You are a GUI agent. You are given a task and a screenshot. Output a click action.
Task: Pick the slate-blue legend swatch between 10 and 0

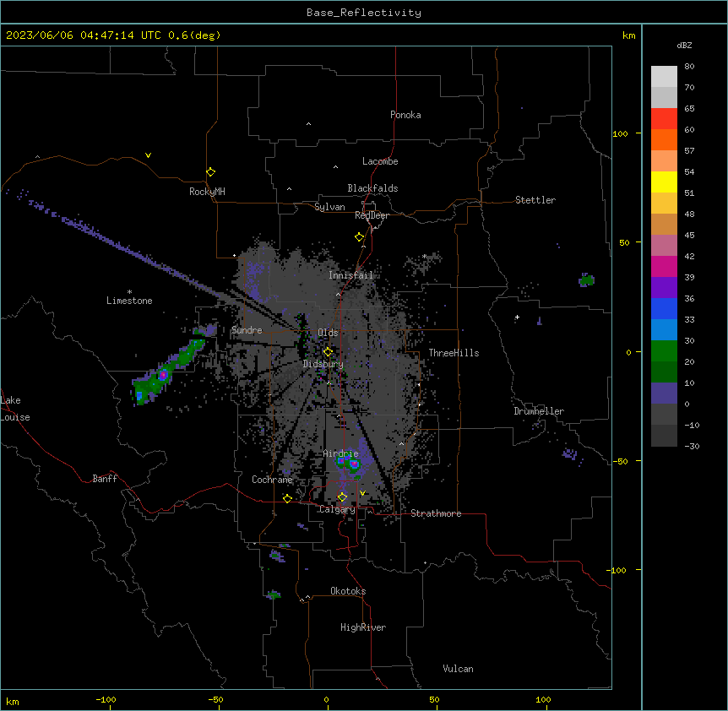[664, 393]
